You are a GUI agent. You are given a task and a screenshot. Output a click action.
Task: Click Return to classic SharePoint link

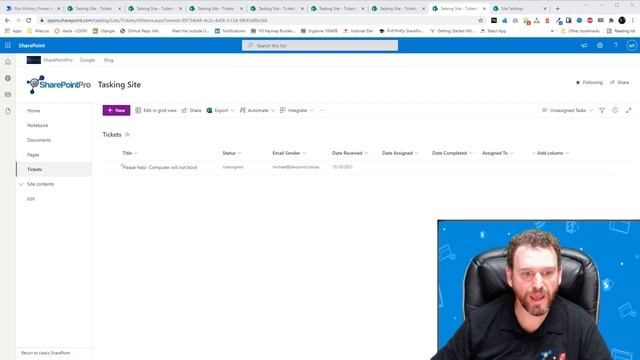pyautogui.click(x=46, y=353)
